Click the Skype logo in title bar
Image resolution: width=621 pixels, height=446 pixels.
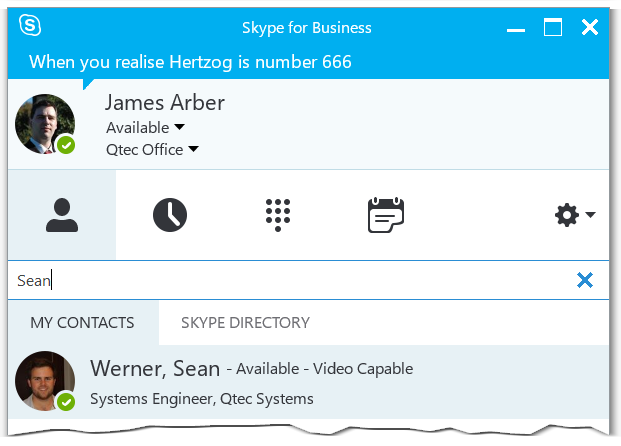30,25
